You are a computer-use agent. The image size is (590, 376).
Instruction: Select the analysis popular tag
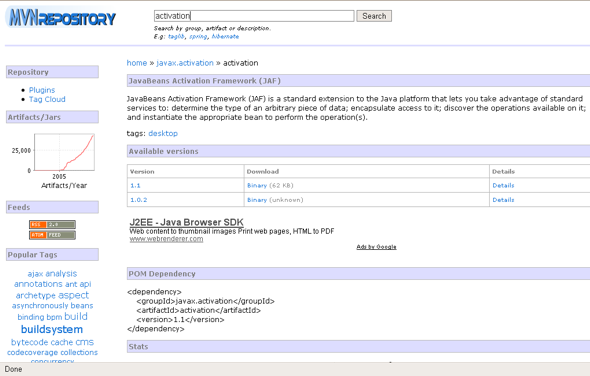tap(61, 274)
